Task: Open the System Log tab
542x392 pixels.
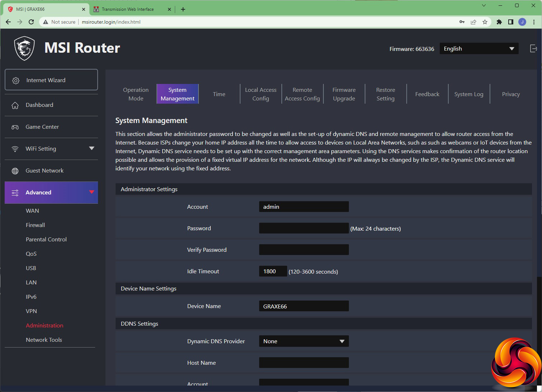Action: point(468,94)
